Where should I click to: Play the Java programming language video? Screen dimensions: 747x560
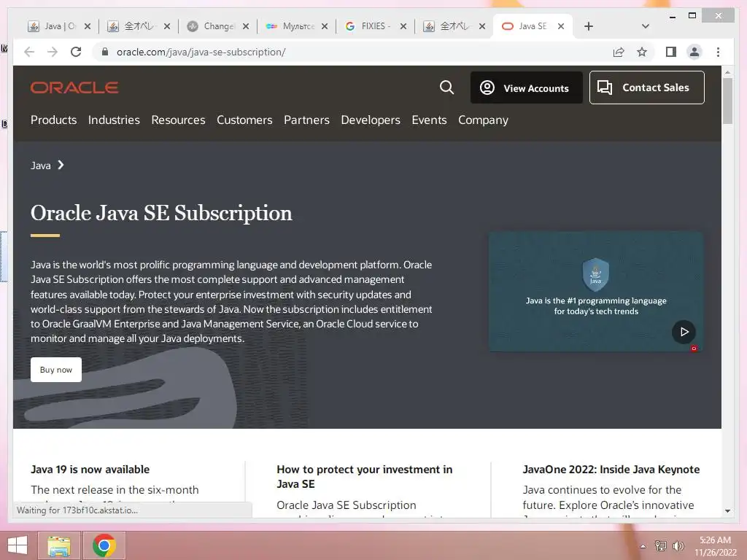[x=684, y=332]
